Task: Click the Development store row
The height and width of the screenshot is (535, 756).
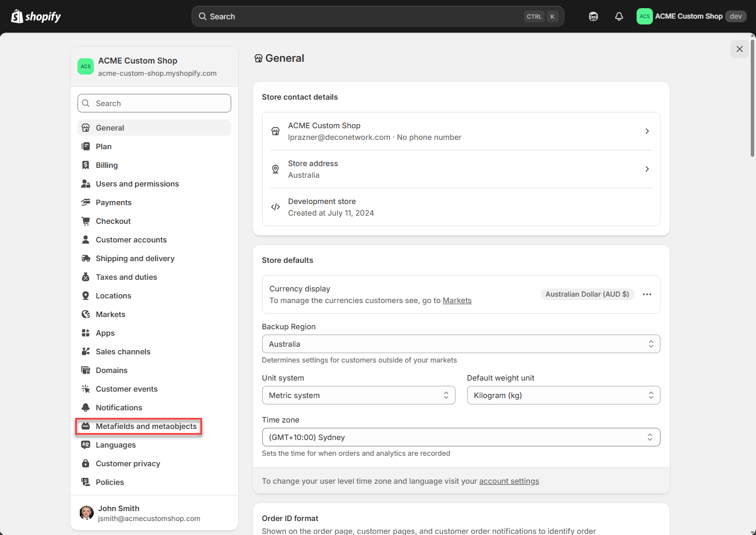Action: point(461,207)
